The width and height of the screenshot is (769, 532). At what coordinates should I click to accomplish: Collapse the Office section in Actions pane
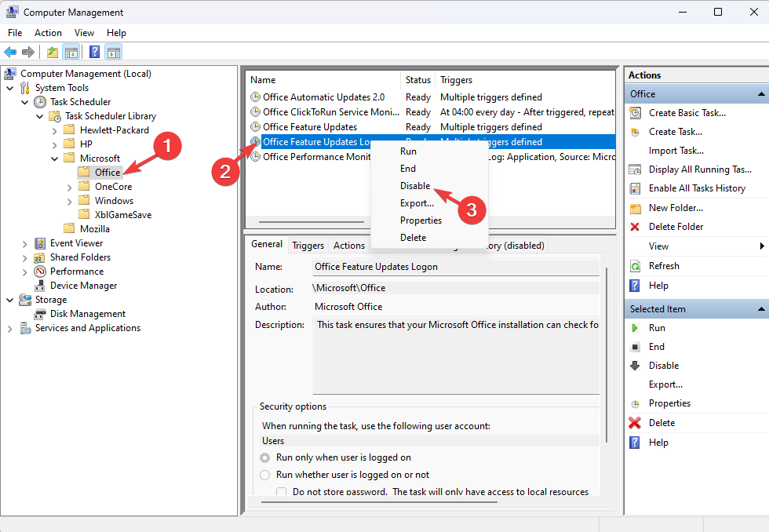pyautogui.click(x=760, y=94)
